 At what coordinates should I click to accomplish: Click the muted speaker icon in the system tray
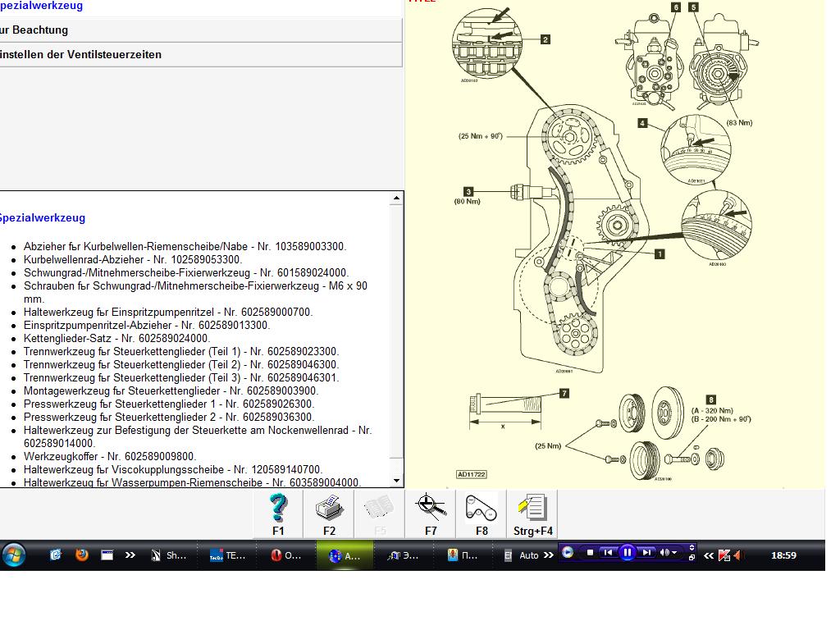(738, 555)
